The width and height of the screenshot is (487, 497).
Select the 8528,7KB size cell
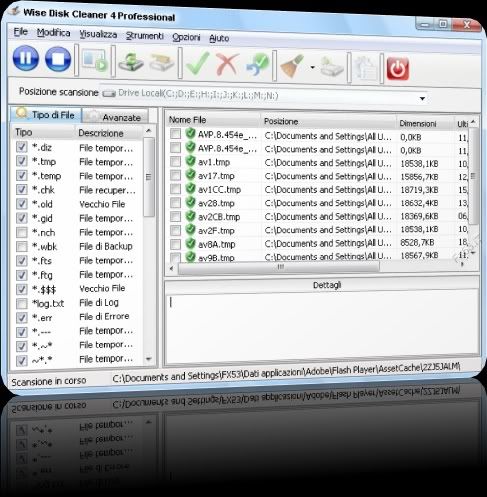(x=417, y=242)
